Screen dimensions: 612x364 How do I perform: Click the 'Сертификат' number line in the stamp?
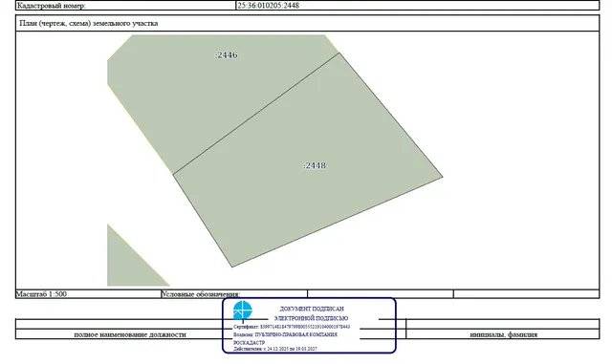tap(292, 327)
